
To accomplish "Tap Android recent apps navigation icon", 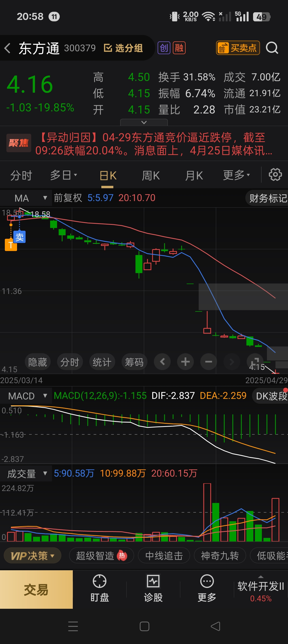I will point(73,626).
